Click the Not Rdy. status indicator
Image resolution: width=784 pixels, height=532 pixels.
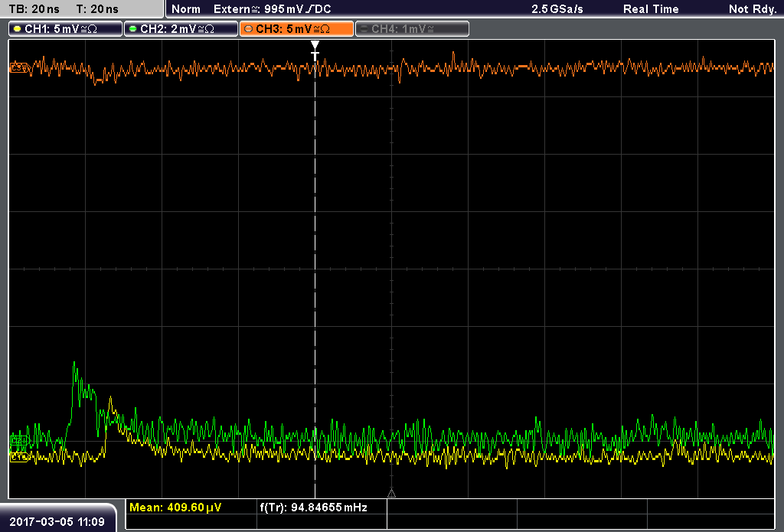click(752, 9)
